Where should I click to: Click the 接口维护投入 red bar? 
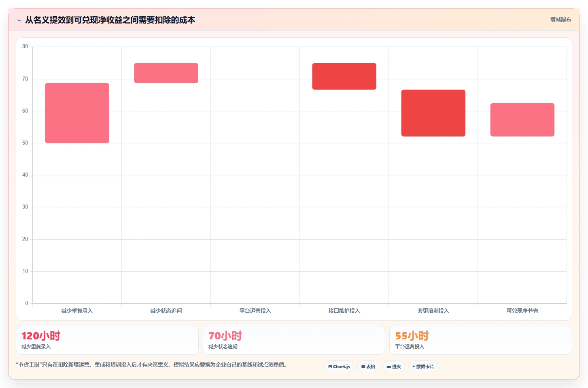344,76
